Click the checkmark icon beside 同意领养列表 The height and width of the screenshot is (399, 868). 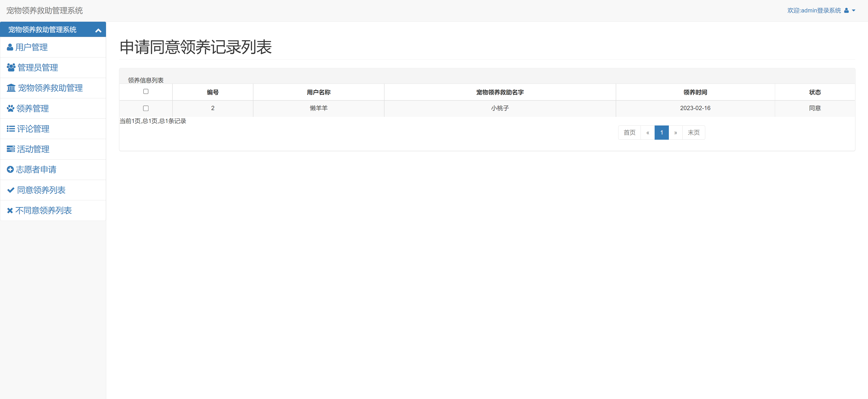(x=11, y=190)
